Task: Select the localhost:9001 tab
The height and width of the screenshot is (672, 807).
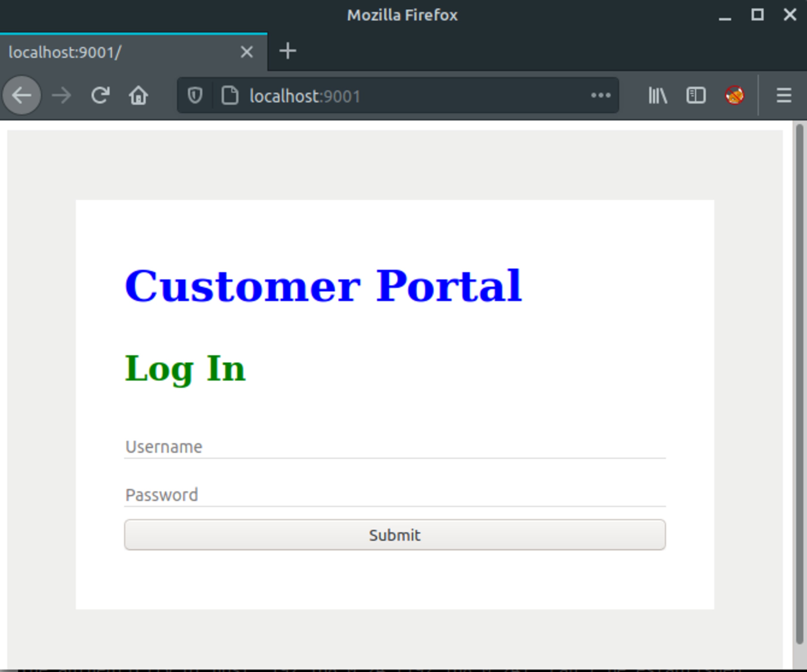Action: (x=115, y=52)
